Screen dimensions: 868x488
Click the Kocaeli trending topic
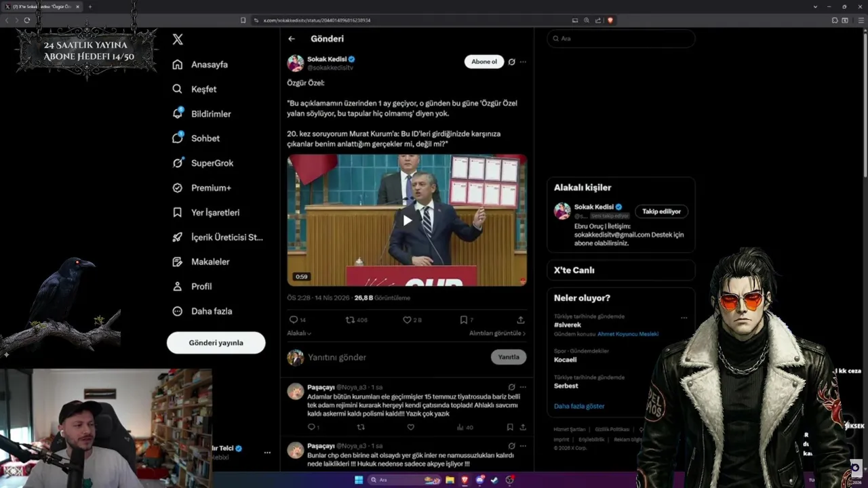[566, 360]
